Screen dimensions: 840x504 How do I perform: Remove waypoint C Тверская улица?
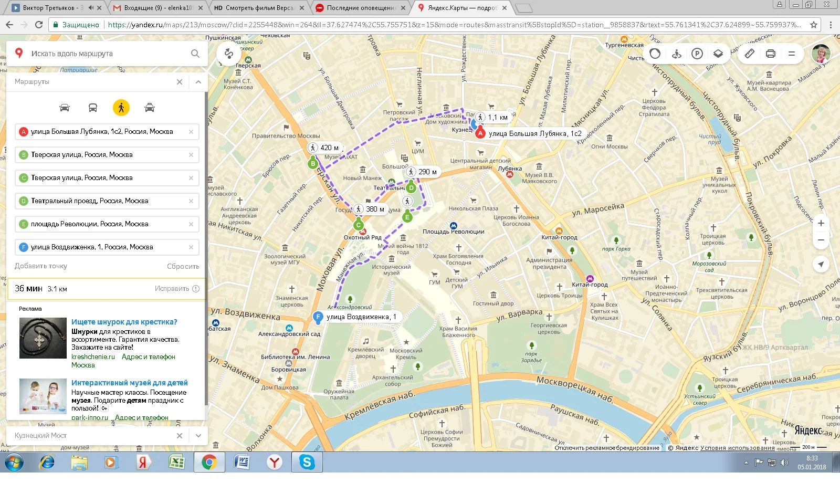click(191, 178)
